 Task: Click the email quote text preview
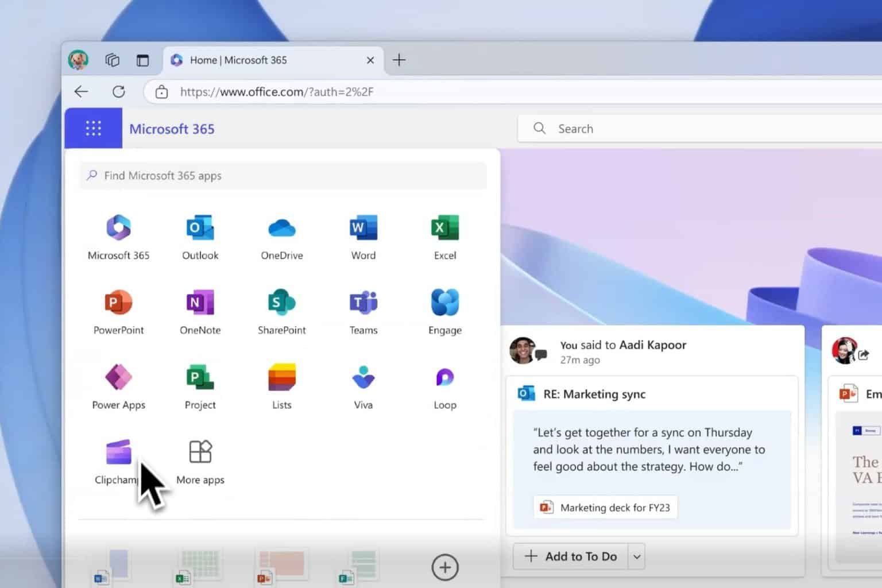(649, 450)
